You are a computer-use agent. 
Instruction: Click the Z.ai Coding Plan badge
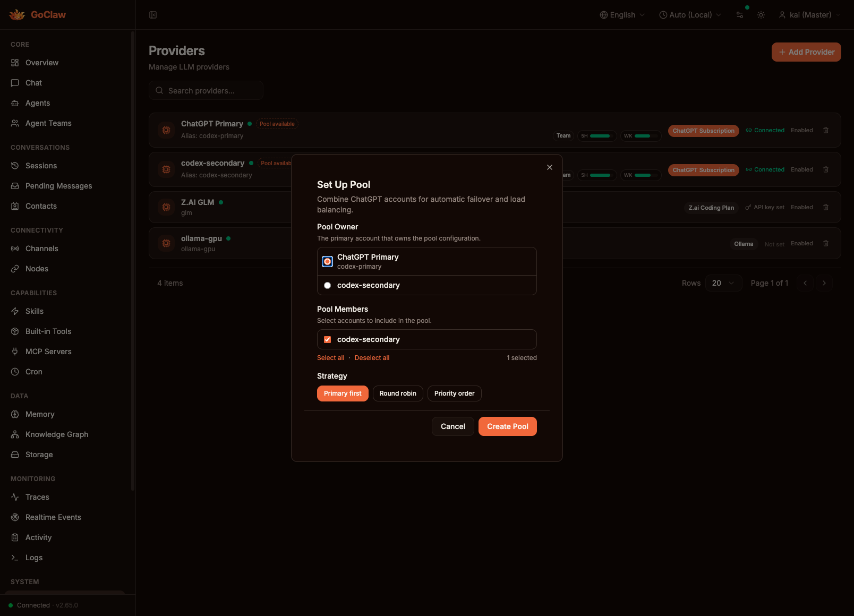pyautogui.click(x=711, y=208)
